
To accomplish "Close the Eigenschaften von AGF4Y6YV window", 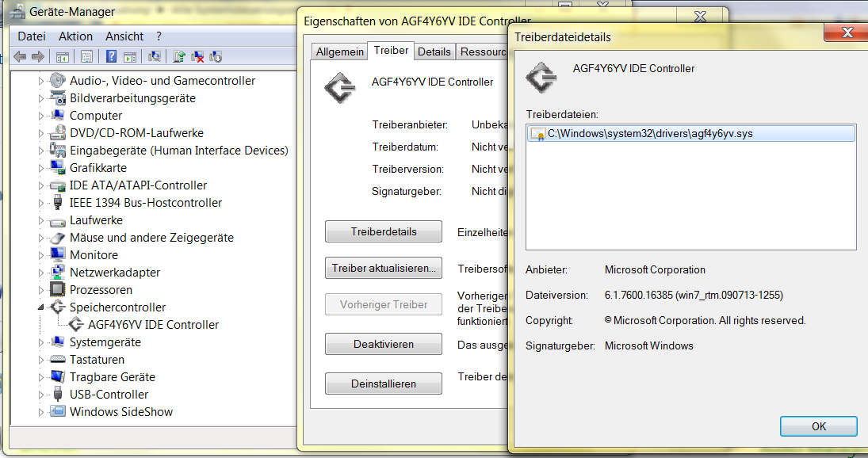I will click(700, 17).
